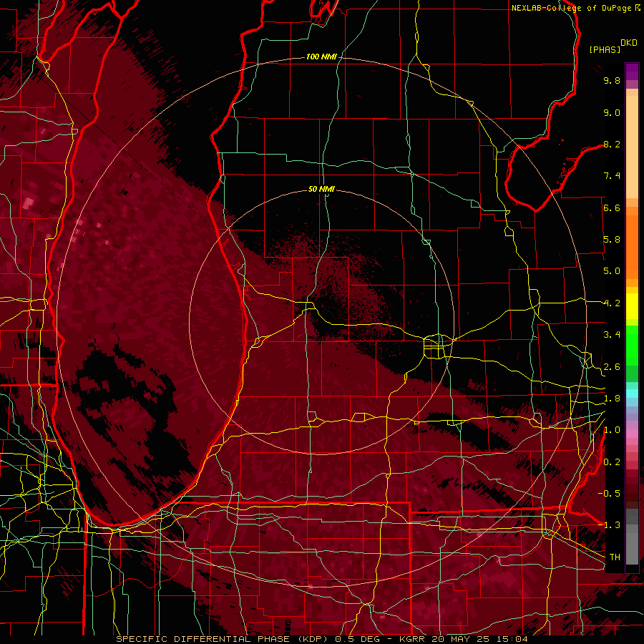Click the yellow segment of color bar
The height and width of the screenshot is (644, 644).
click(x=632, y=306)
